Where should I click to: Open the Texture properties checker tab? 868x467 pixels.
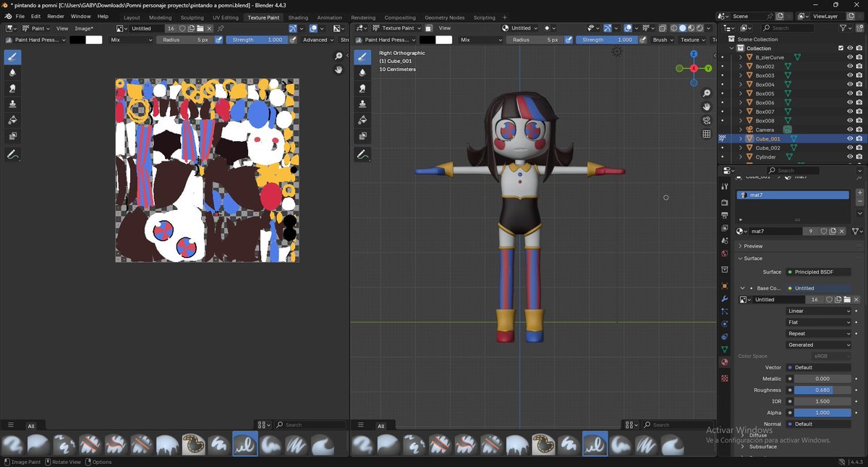(x=725, y=378)
